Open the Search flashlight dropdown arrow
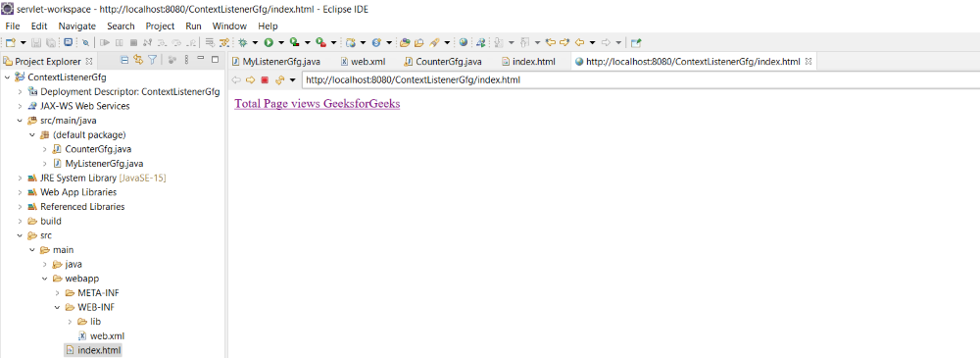 coord(448,42)
